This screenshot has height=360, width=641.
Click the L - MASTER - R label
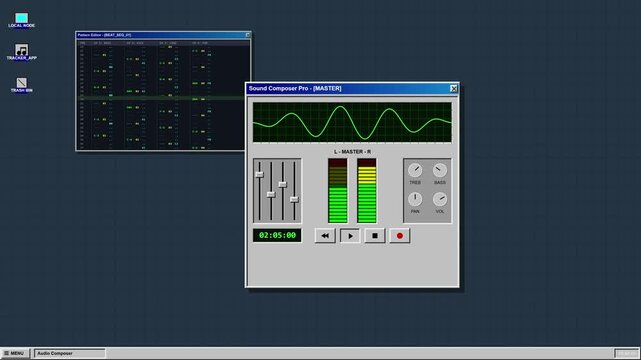pyautogui.click(x=352, y=152)
